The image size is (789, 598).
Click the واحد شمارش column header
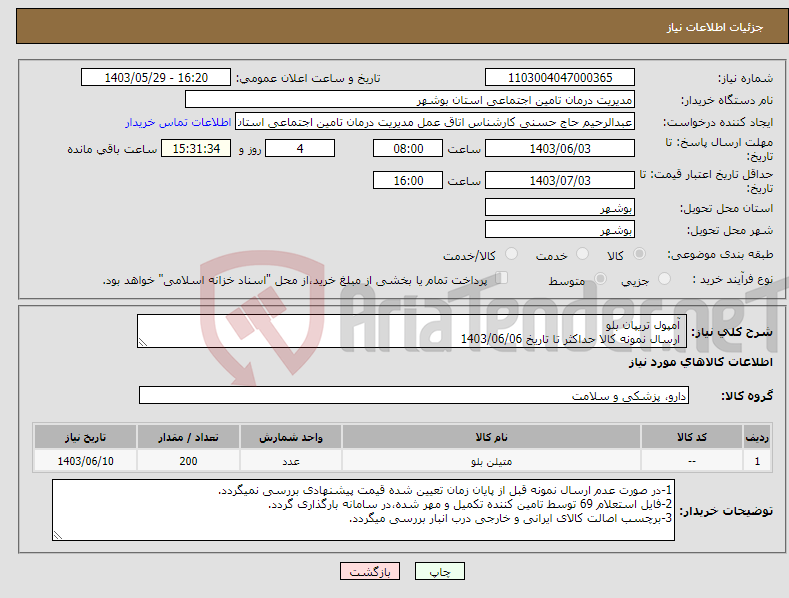[x=291, y=437]
